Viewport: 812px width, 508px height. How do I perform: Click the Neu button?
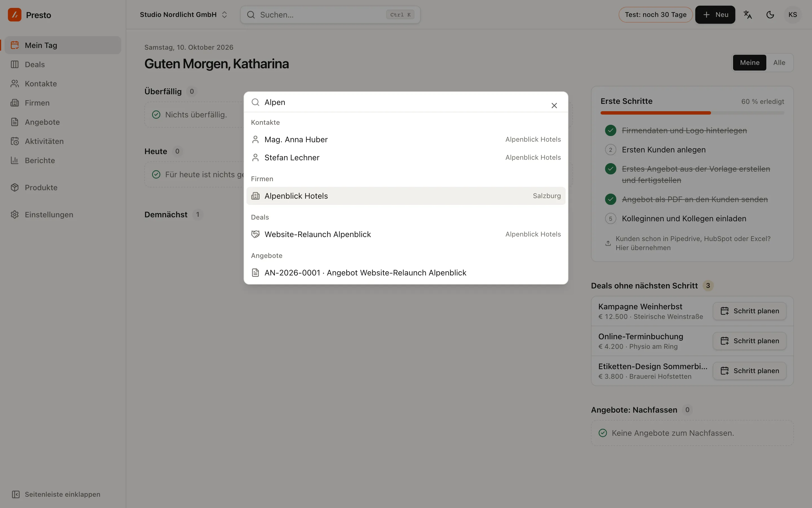[x=715, y=15]
